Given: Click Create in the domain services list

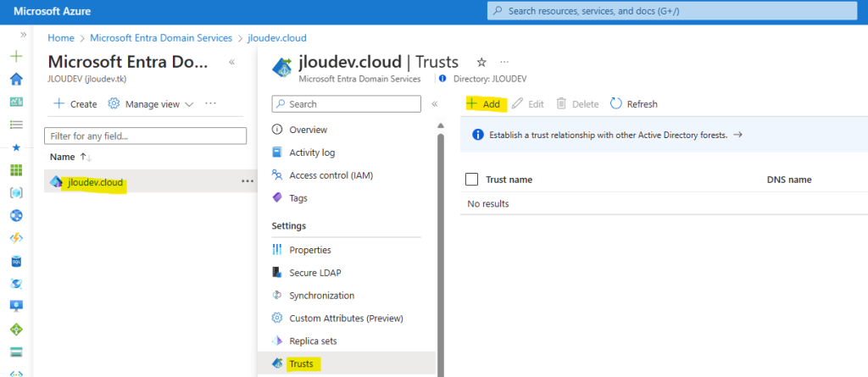Looking at the screenshot, I should point(75,104).
